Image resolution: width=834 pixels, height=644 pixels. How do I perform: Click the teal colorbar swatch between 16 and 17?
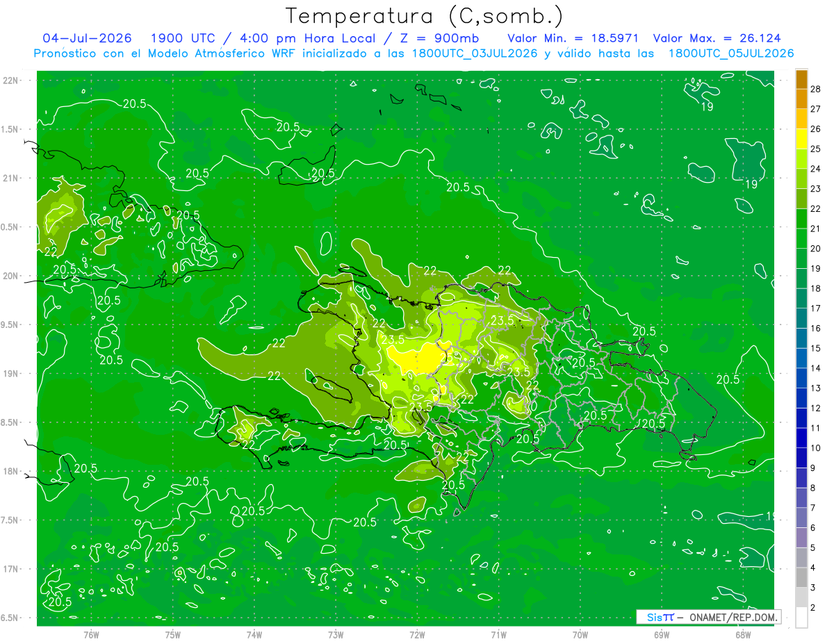point(801,319)
